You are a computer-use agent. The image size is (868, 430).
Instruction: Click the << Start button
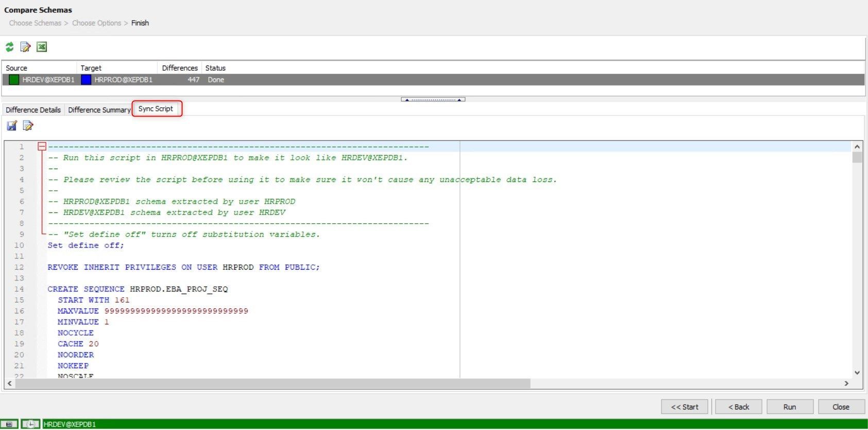coord(685,407)
